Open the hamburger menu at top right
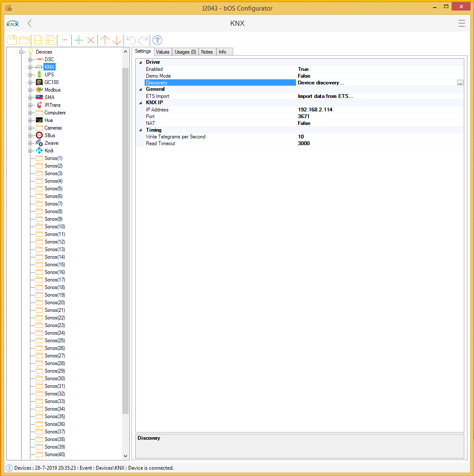 coord(462,23)
